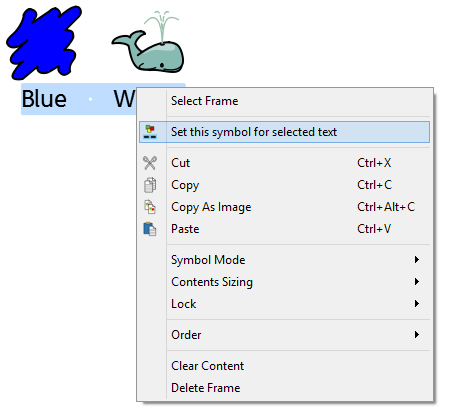Click the Paste clipboard icon
453x420 pixels.
click(x=150, y=229)
